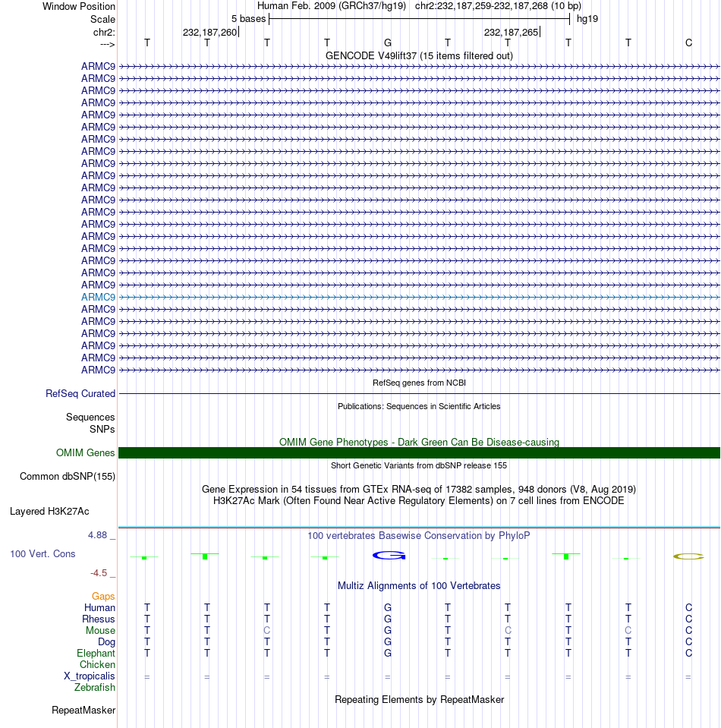Click the 232,187,265 coordinate tick label
Image resolution: width=721 pixels, height=728 pixels.
click(x=512, y=32)
